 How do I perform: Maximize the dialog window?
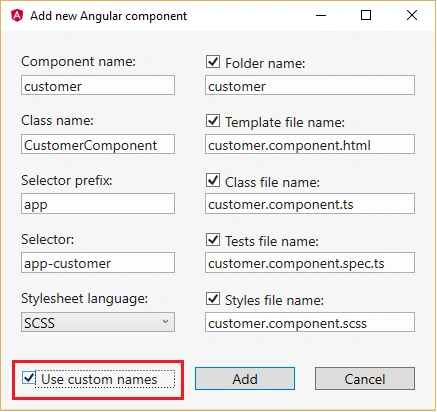click(366, 15)
